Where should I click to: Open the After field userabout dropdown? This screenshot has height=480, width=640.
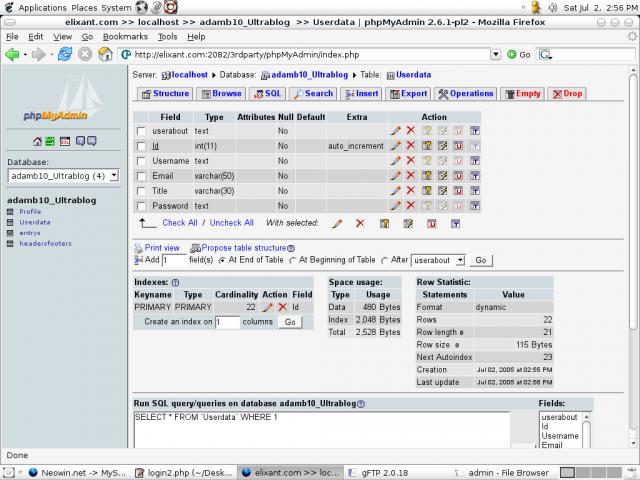pos(438,260)
